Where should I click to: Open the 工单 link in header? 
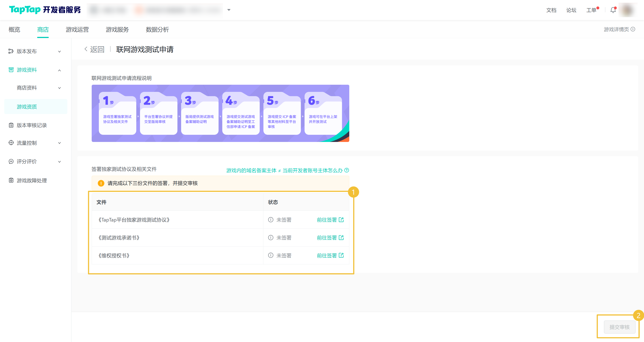(x=591, y=10)
